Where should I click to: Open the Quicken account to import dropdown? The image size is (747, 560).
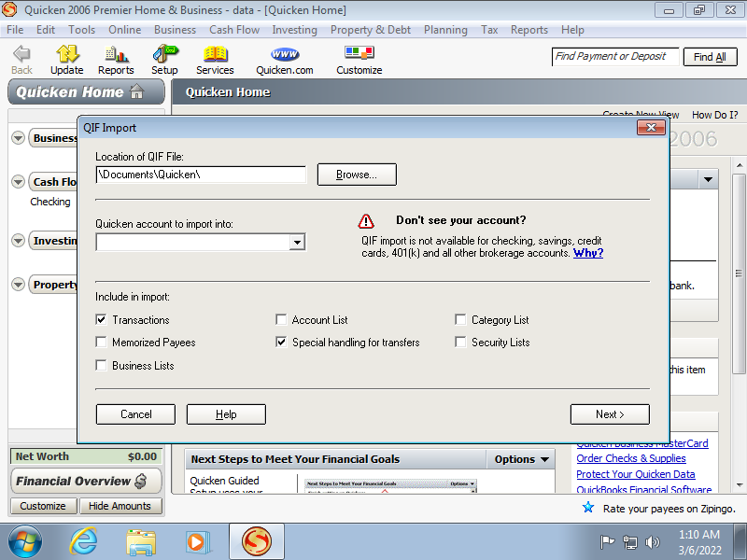pyautogui.click(x=297, y=243)
